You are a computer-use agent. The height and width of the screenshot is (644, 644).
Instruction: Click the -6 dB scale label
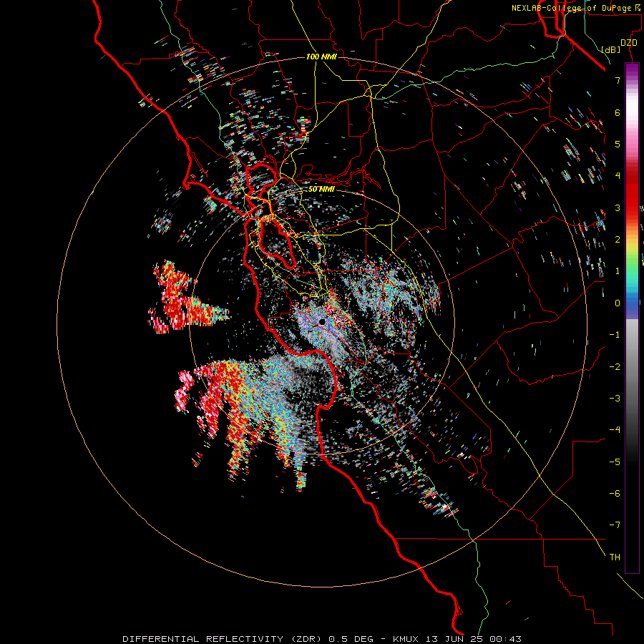point(615,493)
